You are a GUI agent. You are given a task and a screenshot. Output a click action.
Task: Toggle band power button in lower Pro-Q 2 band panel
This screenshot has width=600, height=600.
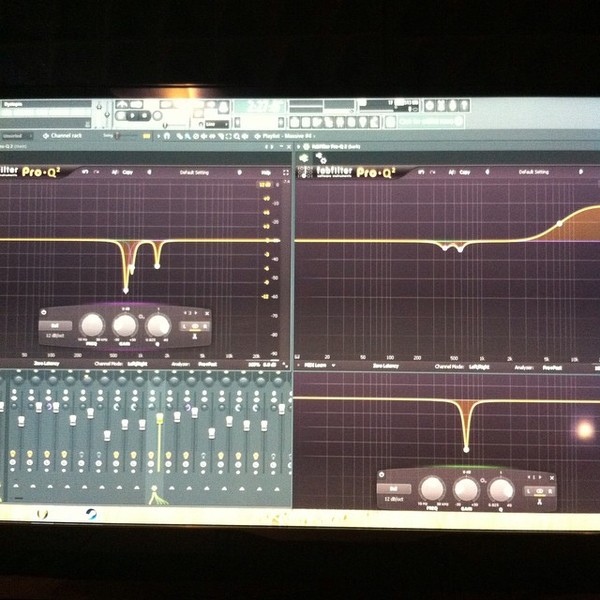[382, 475]
